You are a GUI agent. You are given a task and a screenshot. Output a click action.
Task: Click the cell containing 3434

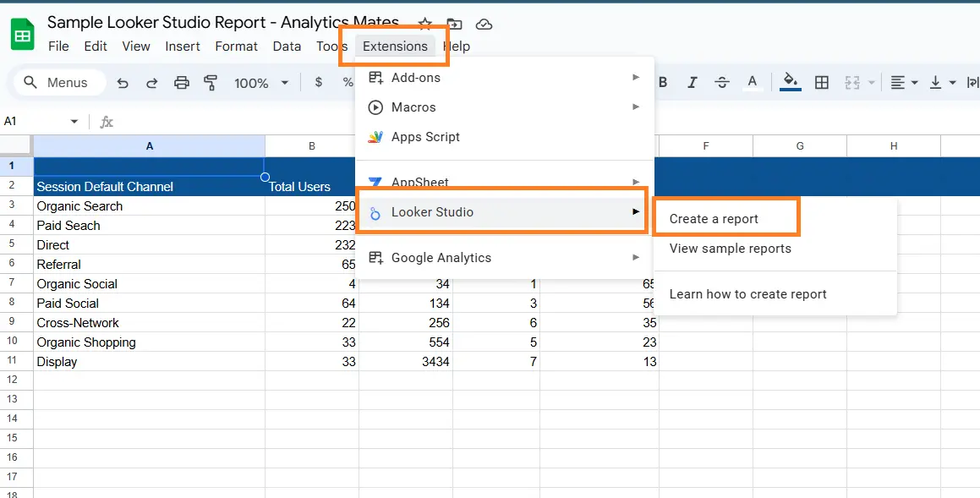(406, 362)
